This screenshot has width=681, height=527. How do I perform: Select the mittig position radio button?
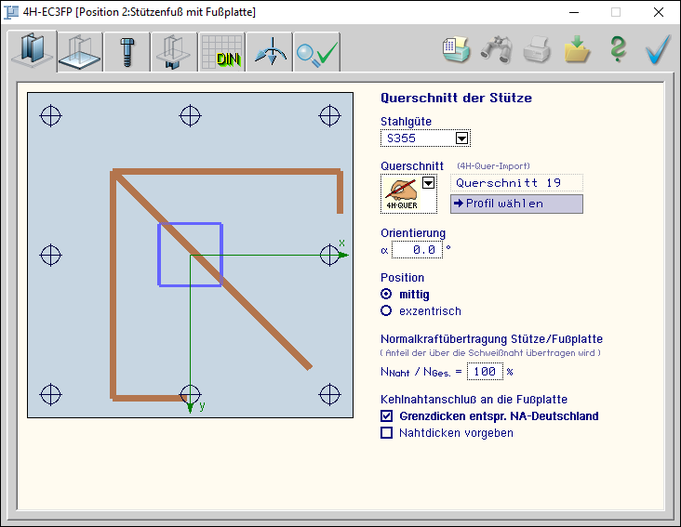[387, 295]
